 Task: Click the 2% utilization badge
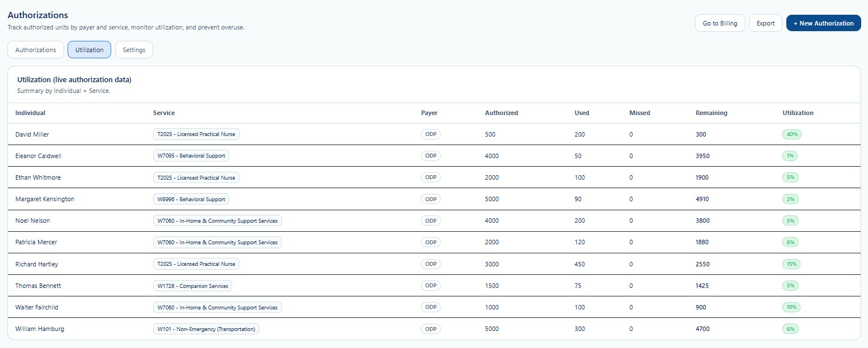click(791, 199)
